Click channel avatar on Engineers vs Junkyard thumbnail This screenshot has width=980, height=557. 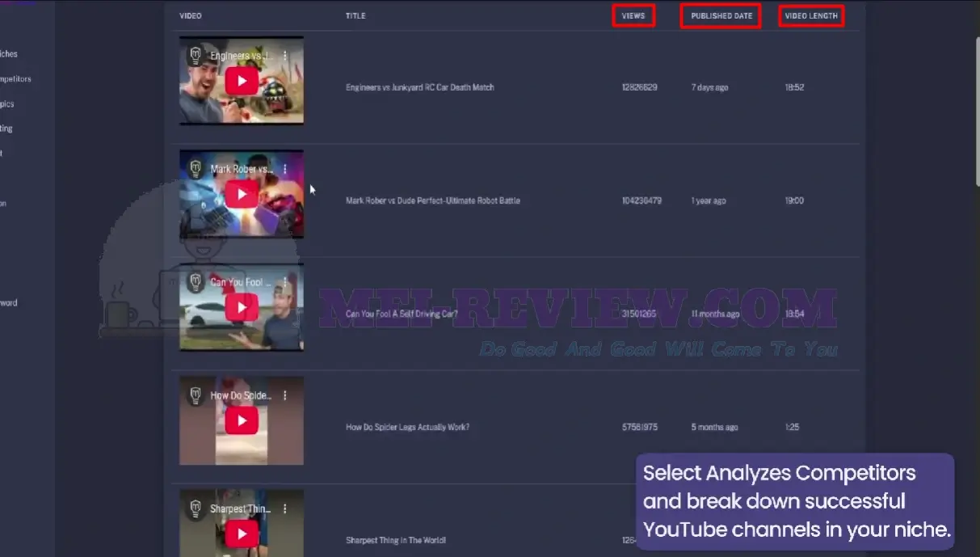194,56
